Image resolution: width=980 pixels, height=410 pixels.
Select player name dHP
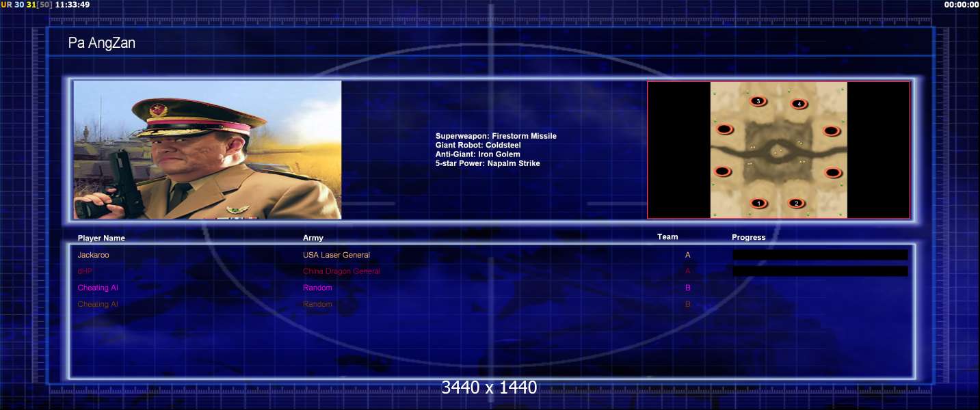click(85, 271)
